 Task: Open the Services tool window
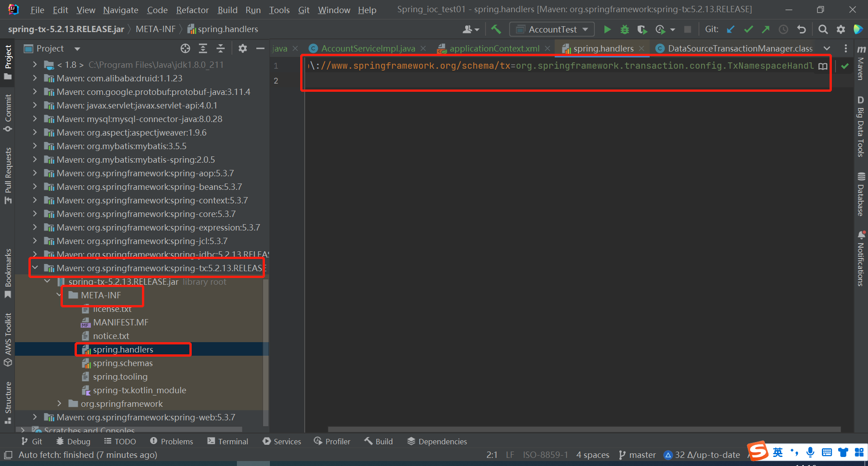pos(282,441)
